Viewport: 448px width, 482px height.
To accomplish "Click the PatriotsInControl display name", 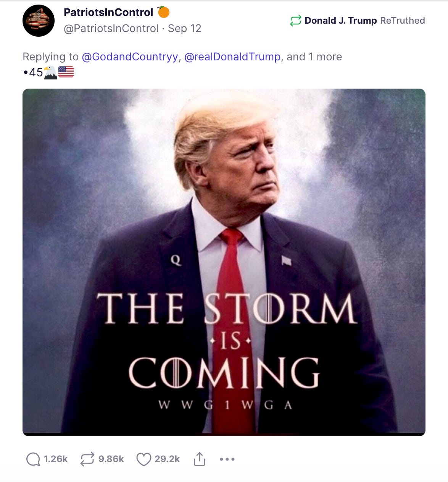I will (108, 12).
